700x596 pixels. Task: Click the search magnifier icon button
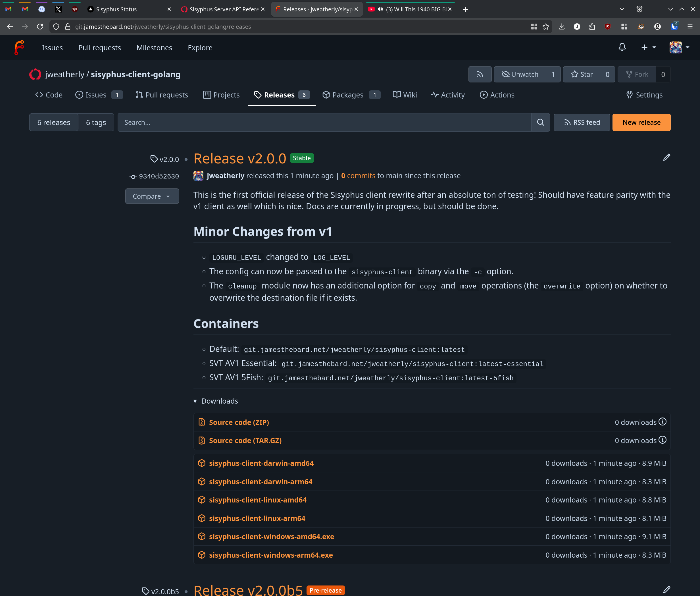click(540, 122)
